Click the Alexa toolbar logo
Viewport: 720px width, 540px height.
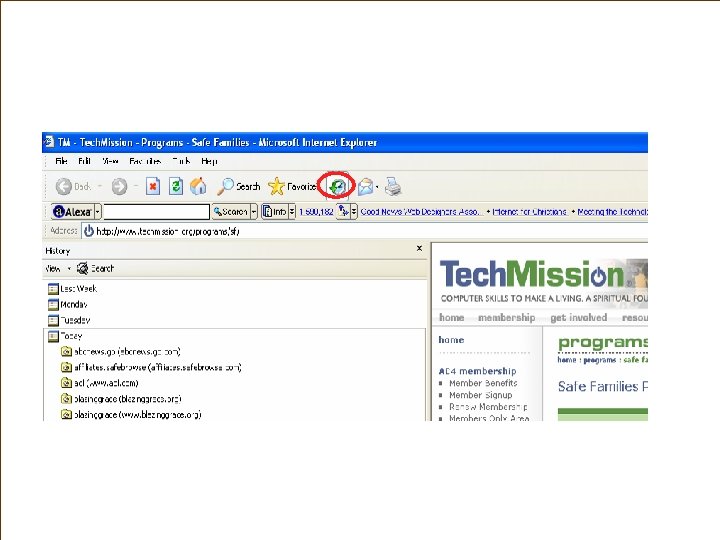click(x=73, y=212)
